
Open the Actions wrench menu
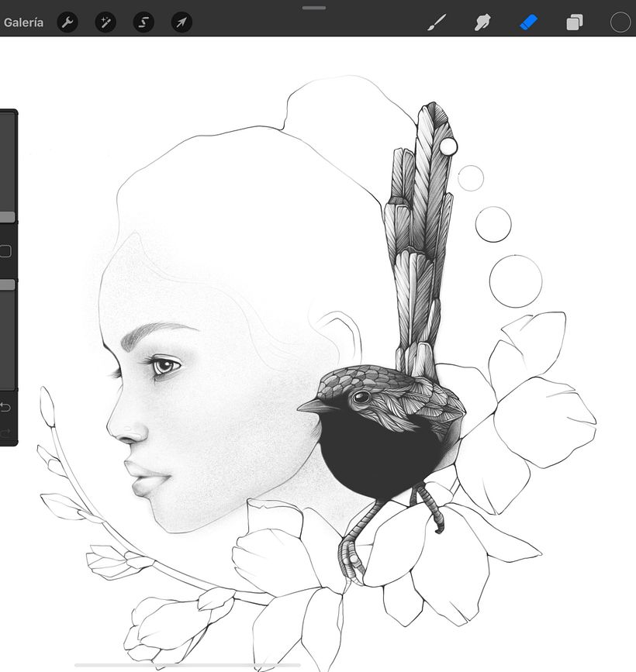click(67, 22)
